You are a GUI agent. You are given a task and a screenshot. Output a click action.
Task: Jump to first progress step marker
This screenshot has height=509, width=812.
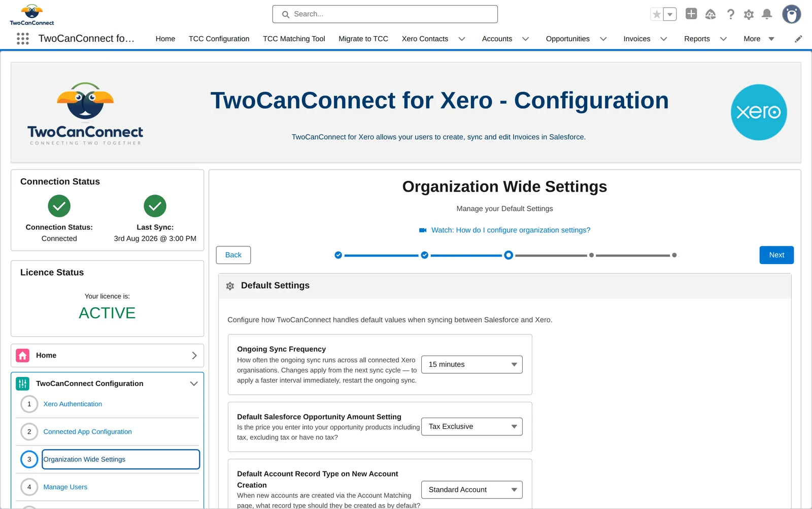338,255
